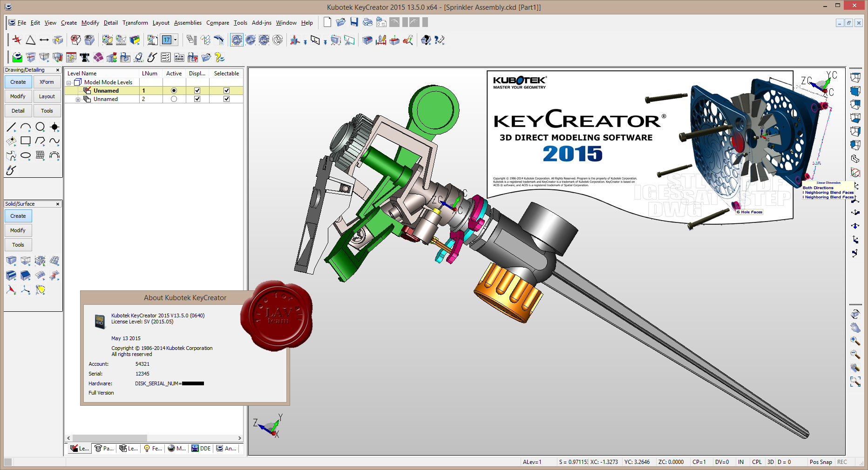Click the 'Pos Snap' status bar entry

click(x=821, y=462)
